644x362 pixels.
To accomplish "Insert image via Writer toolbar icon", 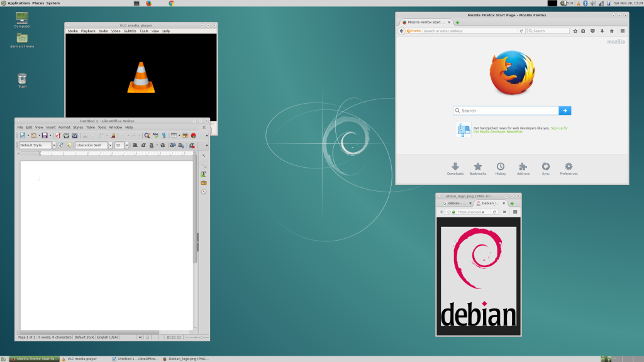I will (185, 136).
